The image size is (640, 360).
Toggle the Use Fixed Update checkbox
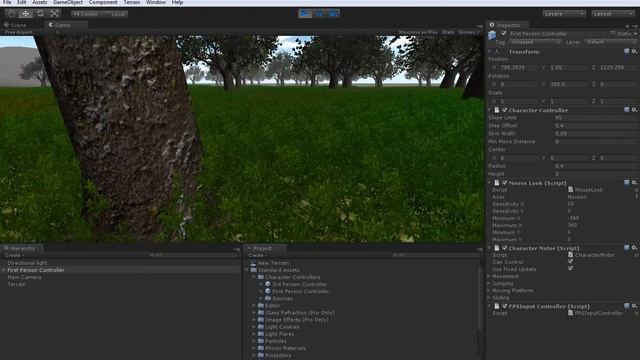570,269
